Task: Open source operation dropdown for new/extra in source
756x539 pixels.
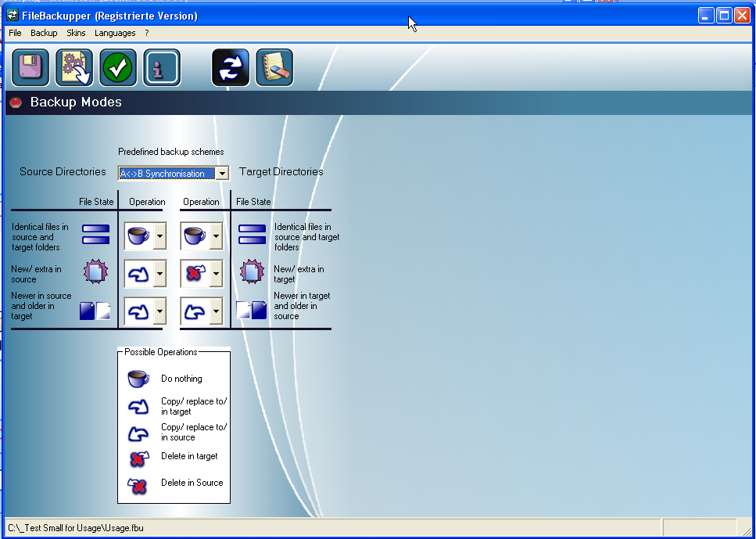Action: (159, 274)
